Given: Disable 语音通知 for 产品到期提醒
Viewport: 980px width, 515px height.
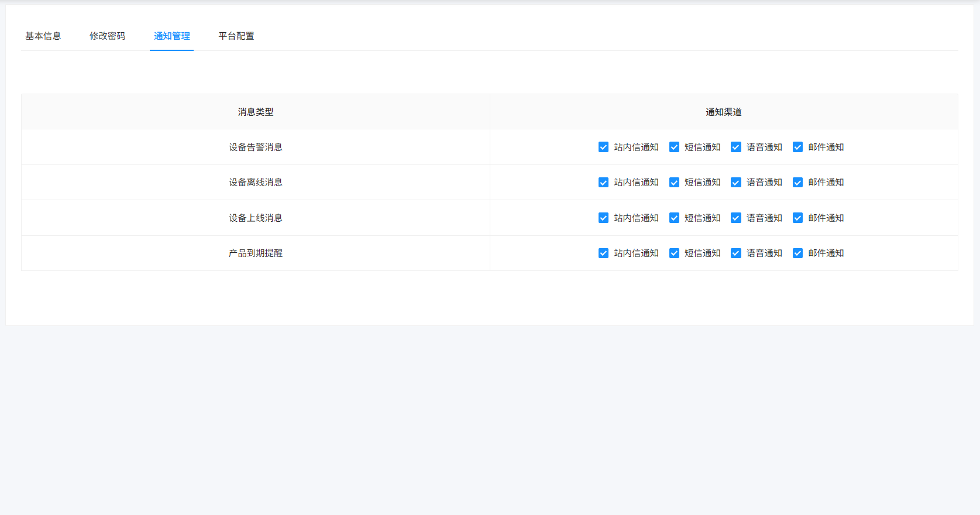Looking at the screenshot, I should coord(736,253).
